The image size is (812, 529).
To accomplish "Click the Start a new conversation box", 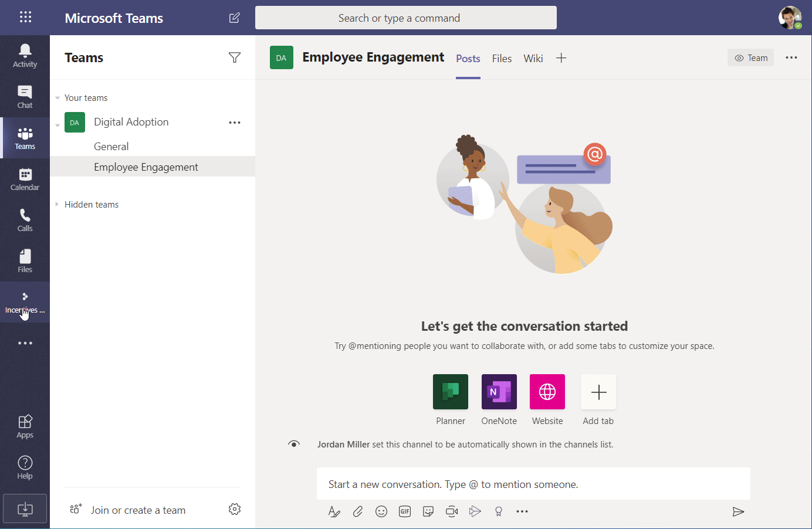I will [533, 483].
